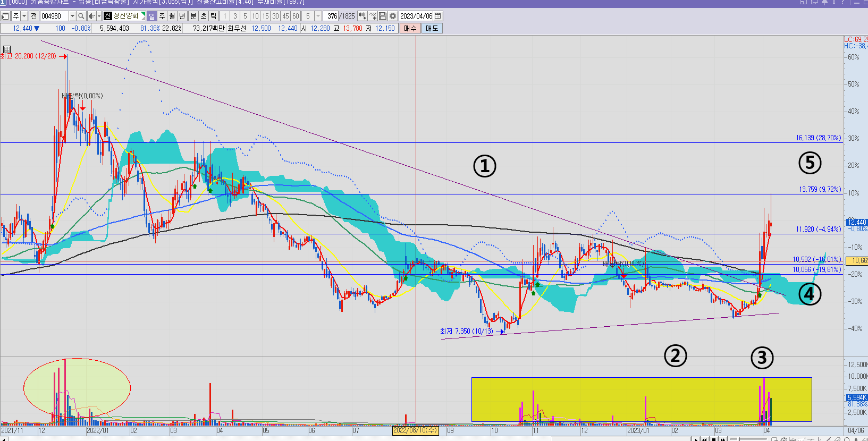
Task: Click the chart zoom slider at bottom
Action: (x=748, y=439)
